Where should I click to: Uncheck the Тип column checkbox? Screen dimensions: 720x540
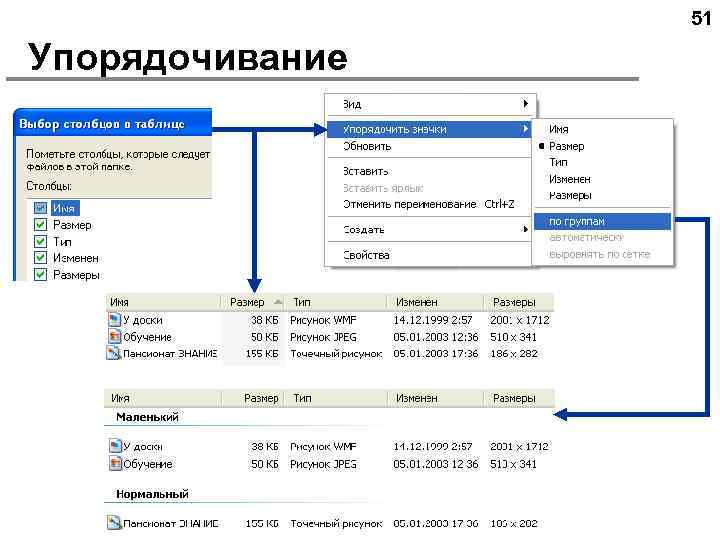pos(40,241)
